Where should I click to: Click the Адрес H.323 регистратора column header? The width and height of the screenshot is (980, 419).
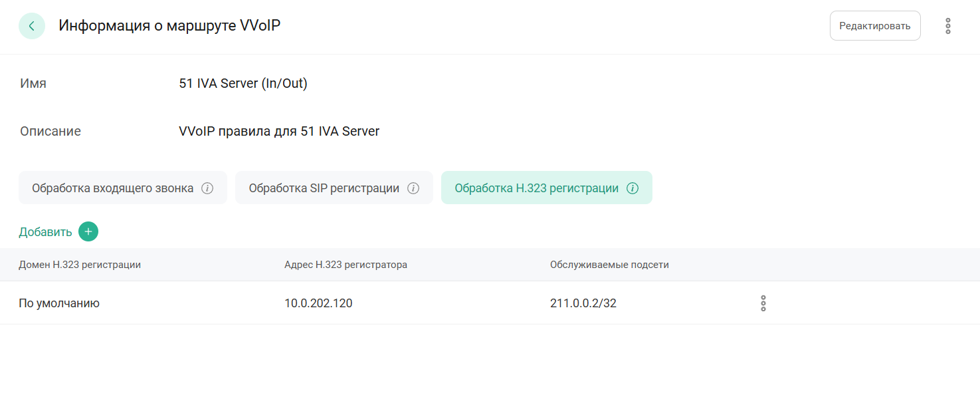(x=345, y=265)
